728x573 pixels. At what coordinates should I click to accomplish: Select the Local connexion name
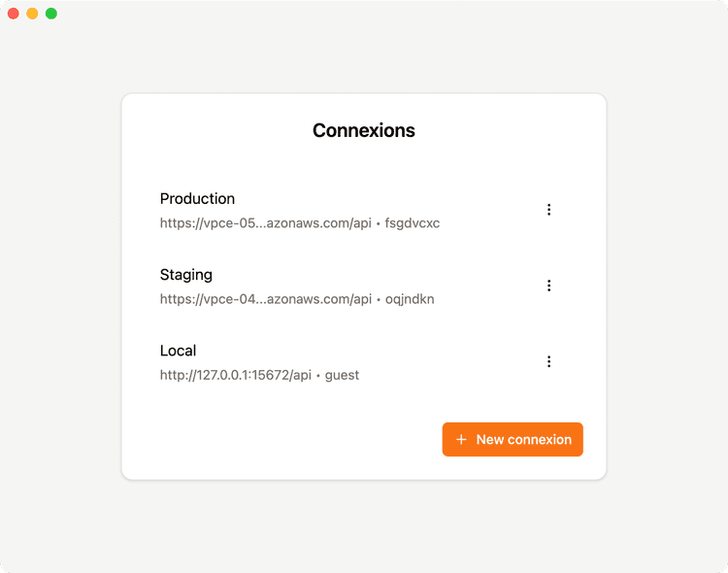click(178, 350)
